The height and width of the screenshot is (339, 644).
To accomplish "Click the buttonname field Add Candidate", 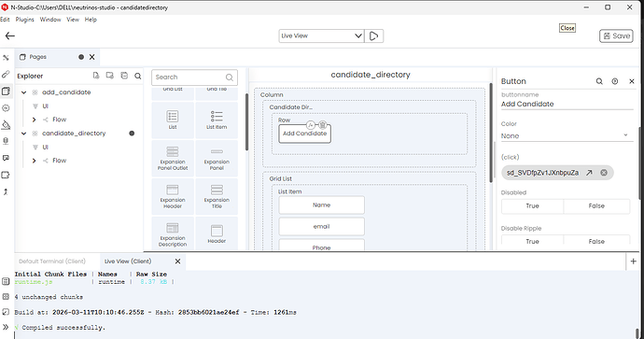I will 567,104.
